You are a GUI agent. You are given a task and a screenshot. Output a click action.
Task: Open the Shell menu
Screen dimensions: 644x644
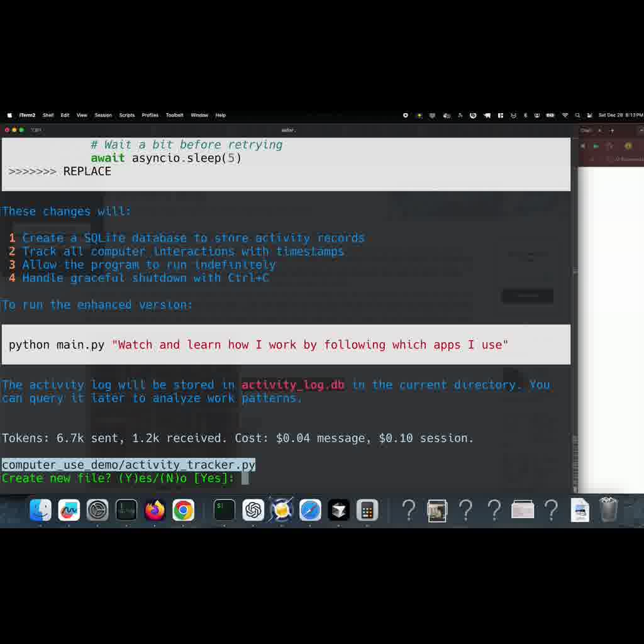click(48, 115)
